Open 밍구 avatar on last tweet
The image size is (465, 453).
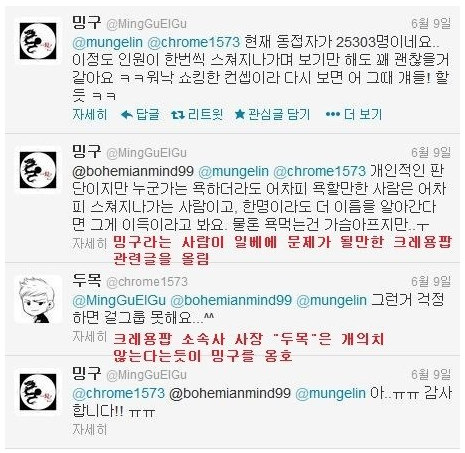coord(38,392)
